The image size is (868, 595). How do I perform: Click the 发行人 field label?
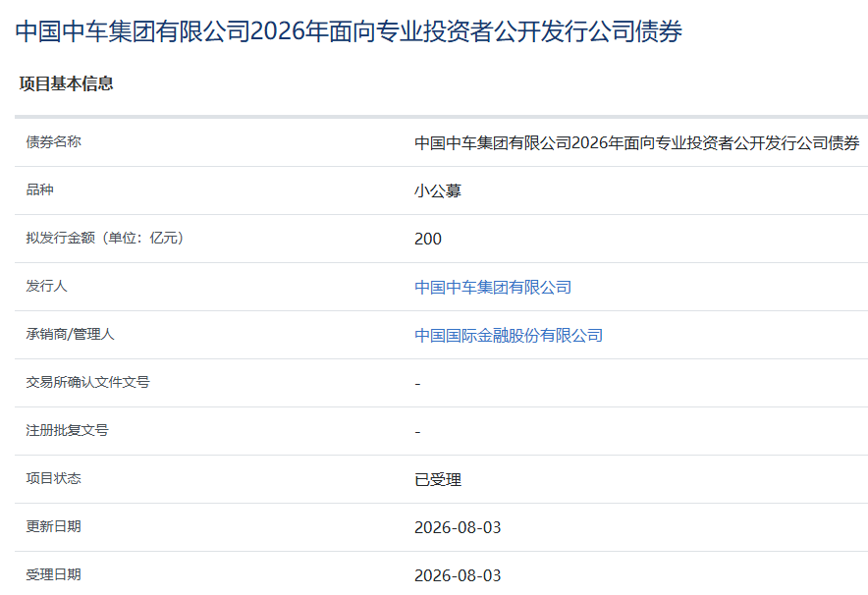pyautogui.click(x=46, y=286)
